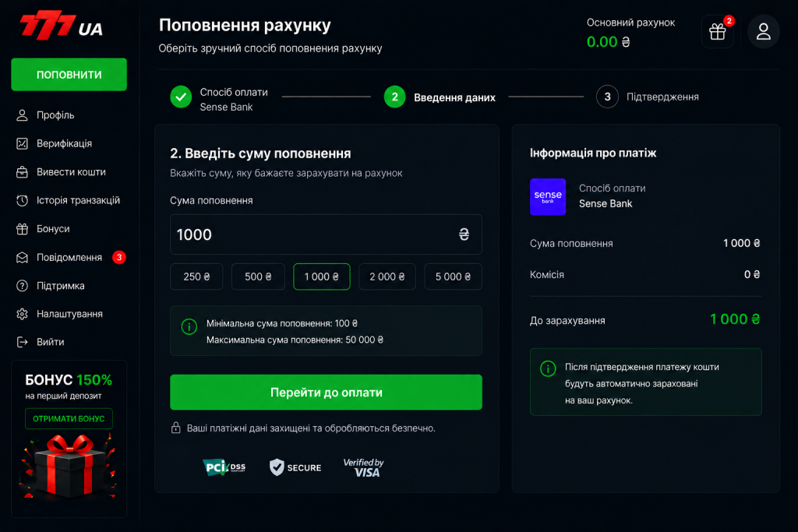Click the Перейти до оплати button
798x532 pixels.
[327, 392]
